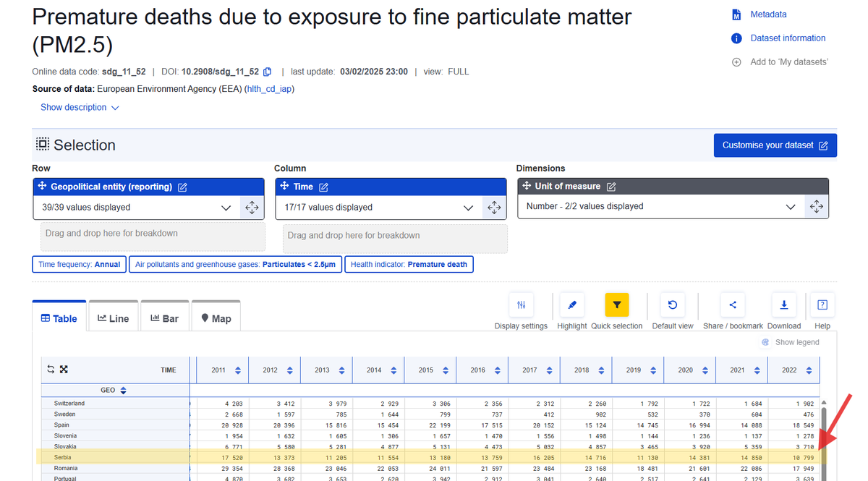Restore the Default view
The width and height of the screenshot is (868, 481).
(x=672, y=305)
